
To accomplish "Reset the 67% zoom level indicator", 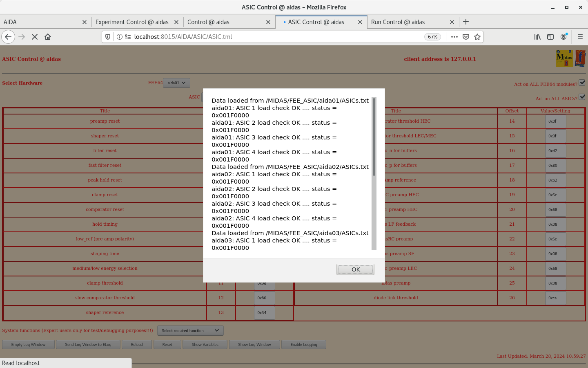I will pos(433,37).
